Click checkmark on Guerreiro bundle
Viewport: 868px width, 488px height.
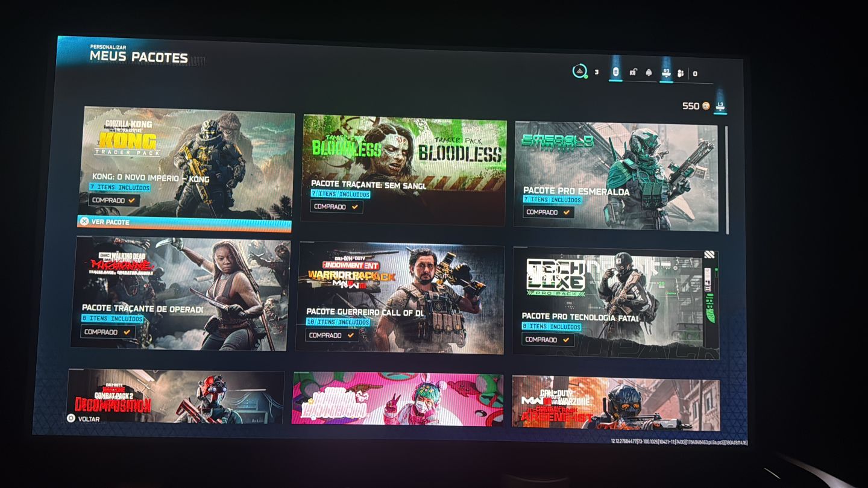[x=351, y=335]
